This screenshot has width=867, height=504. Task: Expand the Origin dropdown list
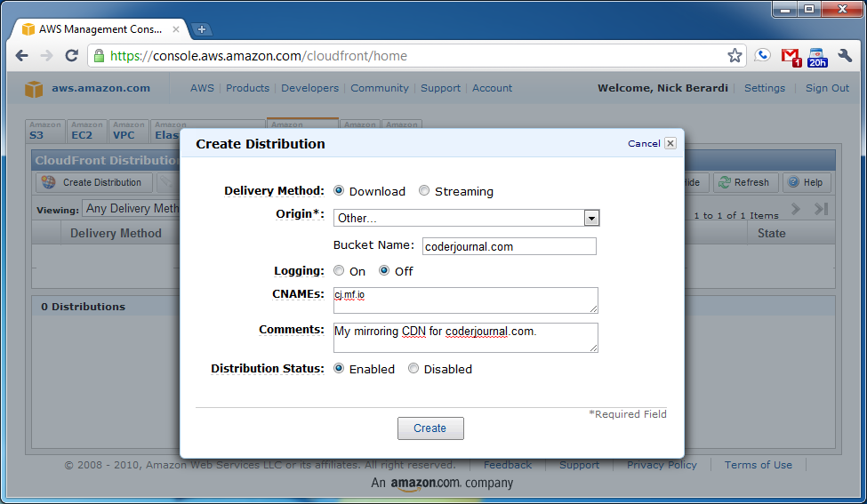point(591,219)
